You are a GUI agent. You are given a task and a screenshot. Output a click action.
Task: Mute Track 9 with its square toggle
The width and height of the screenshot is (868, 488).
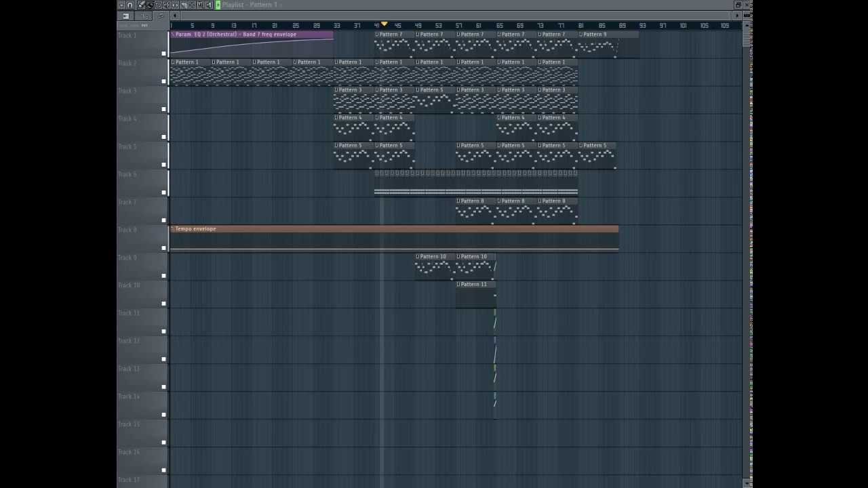coord(163,276)
